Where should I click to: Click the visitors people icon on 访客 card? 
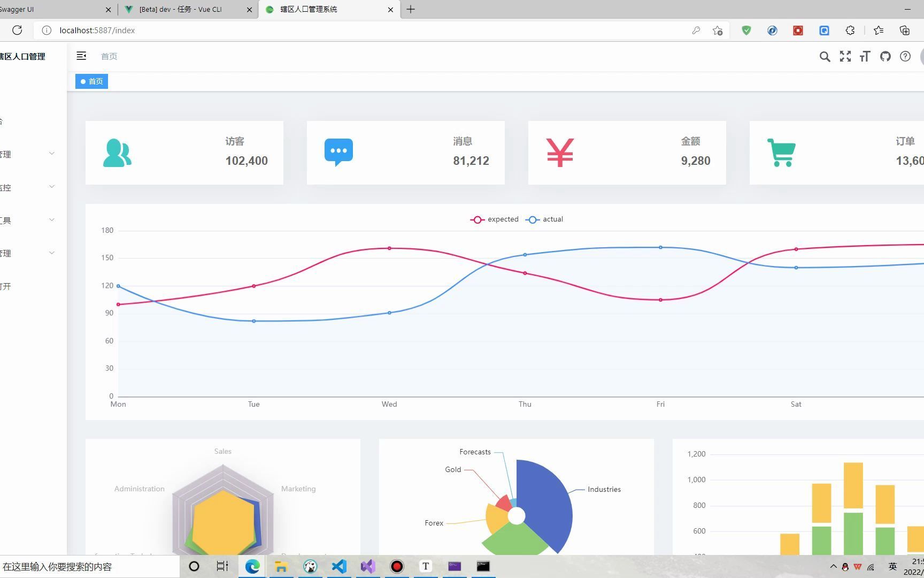[x=117, y=153]
